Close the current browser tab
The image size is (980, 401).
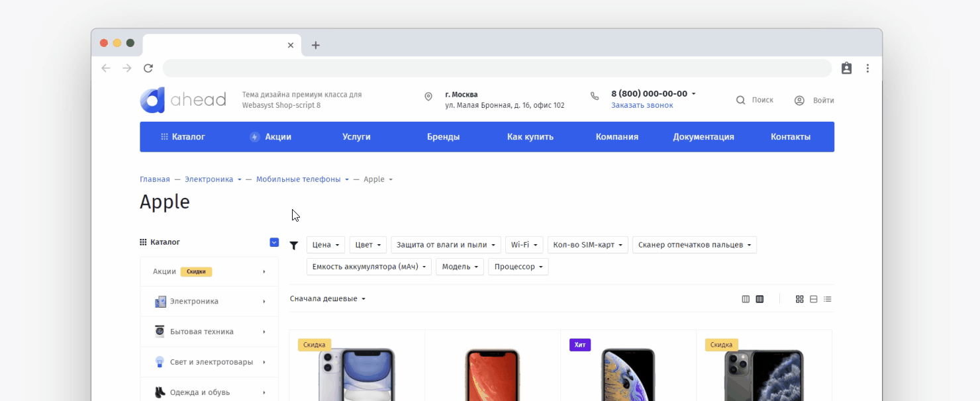click(x=291, y=45)
